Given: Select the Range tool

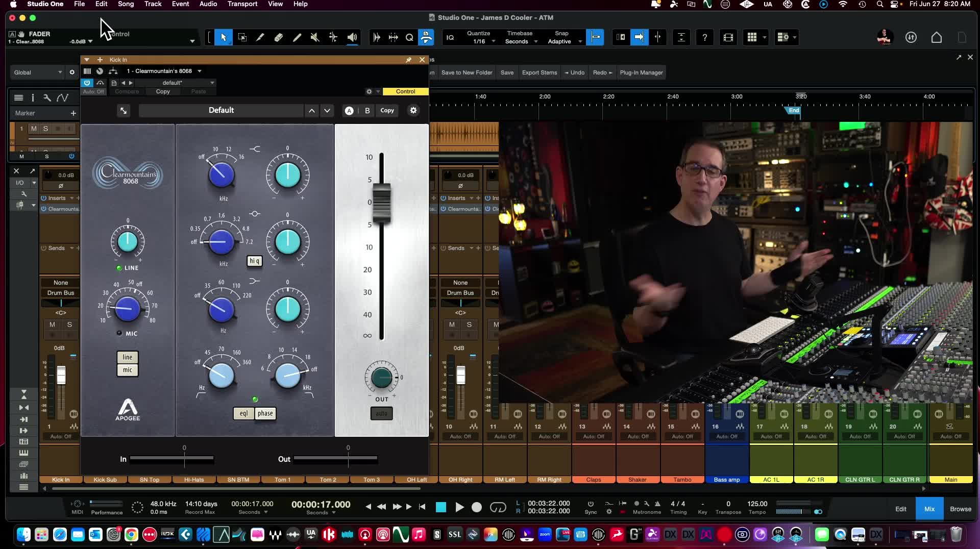Looking at the screenshot, I should [x=242, y=37].
